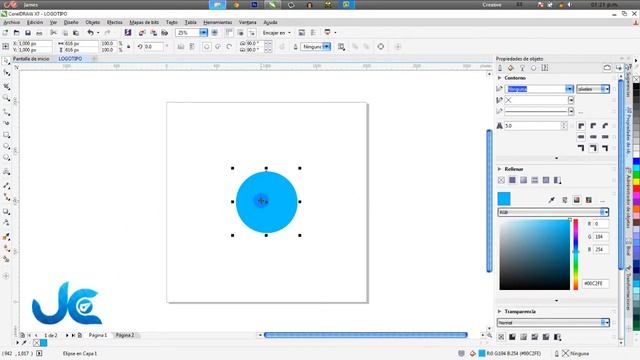Switch to the Pantalla de inicio tab
The height and width of the screenshot is (360, 640).
coord(31,59)
